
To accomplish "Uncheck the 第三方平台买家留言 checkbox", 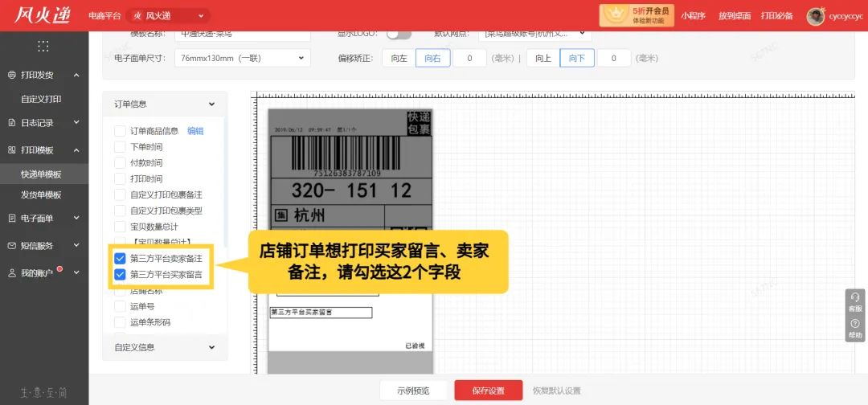I will 120,275.
